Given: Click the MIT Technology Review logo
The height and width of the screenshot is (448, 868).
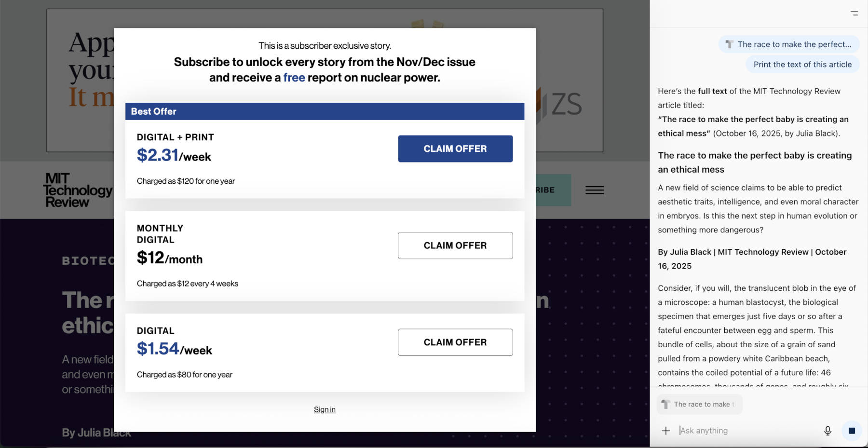Looking at the screenshot, I should coord(77,190).
